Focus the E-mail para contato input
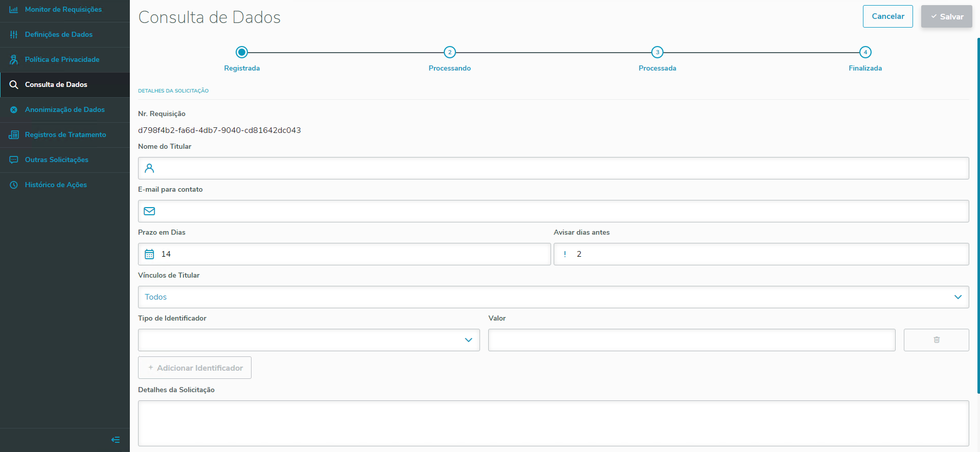Viewport: 980px width, 452px height. 553,211
